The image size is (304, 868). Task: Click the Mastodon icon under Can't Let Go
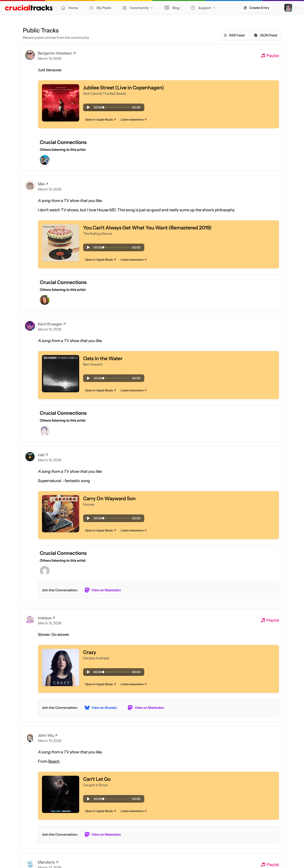pos(87,834)
